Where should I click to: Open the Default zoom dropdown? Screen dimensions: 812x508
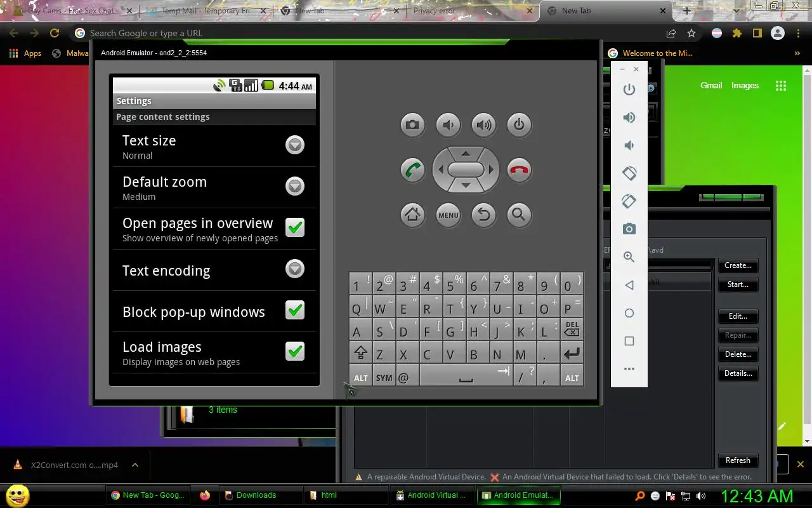[x=295, y=186]
